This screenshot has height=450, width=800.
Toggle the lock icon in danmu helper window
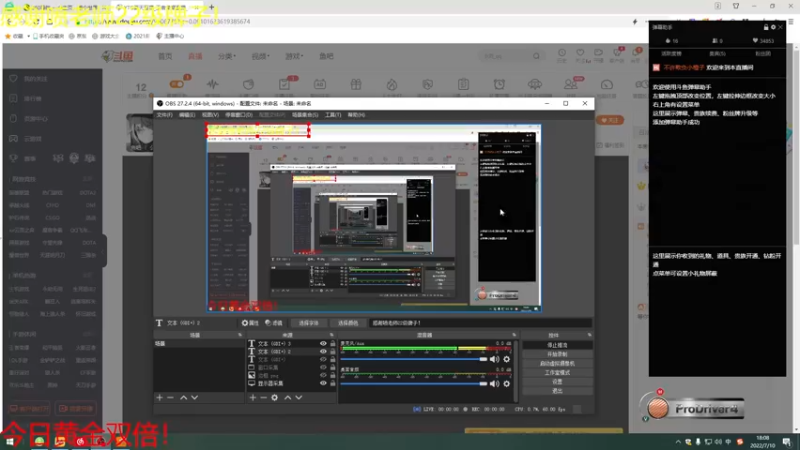pos(766,27)
